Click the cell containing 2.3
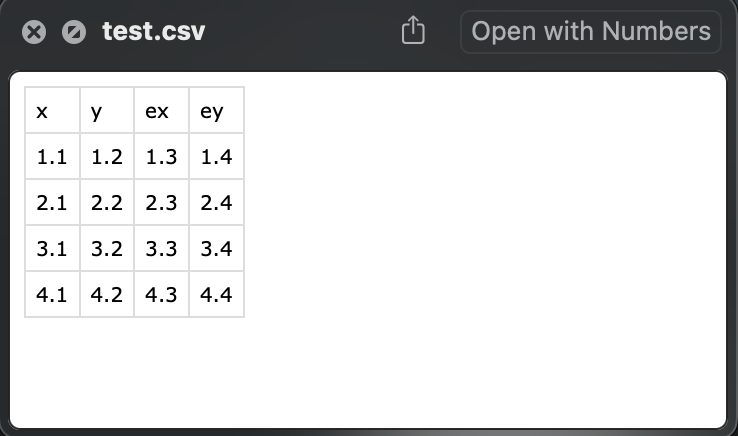The image size is (738, 436). (x=161, y=202)
